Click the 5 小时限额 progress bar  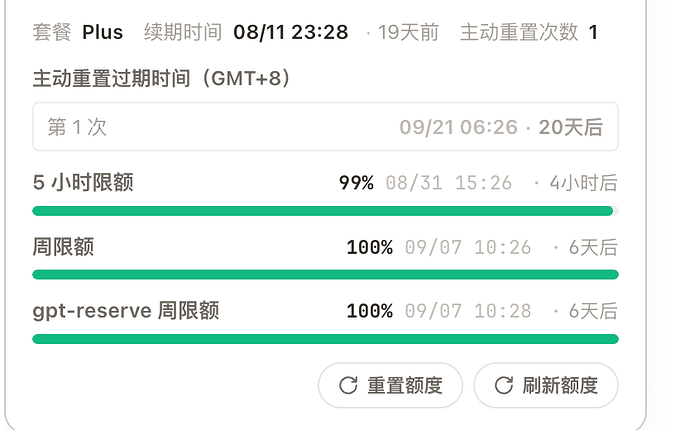pyautogui.click(x=325, y=211)
